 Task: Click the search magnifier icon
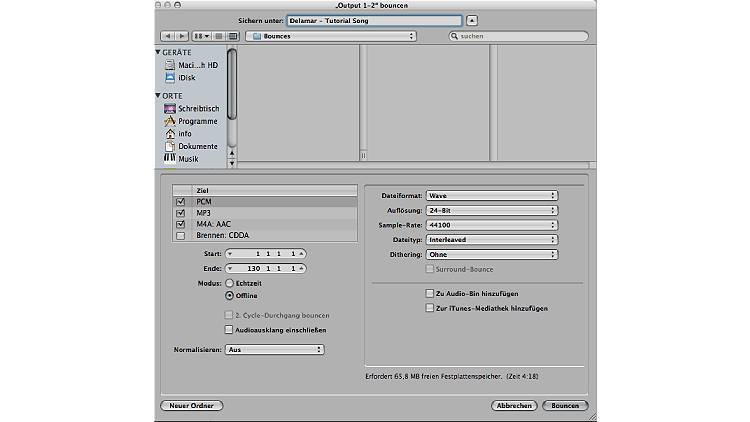[454, 36]
